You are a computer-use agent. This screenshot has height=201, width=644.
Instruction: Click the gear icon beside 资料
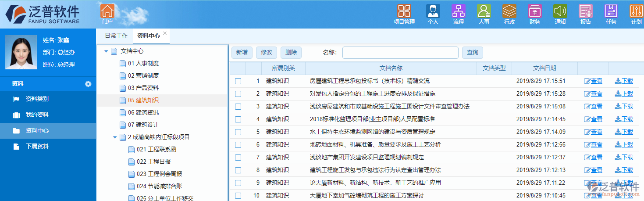pyautogui.click(x=88, y=84)
